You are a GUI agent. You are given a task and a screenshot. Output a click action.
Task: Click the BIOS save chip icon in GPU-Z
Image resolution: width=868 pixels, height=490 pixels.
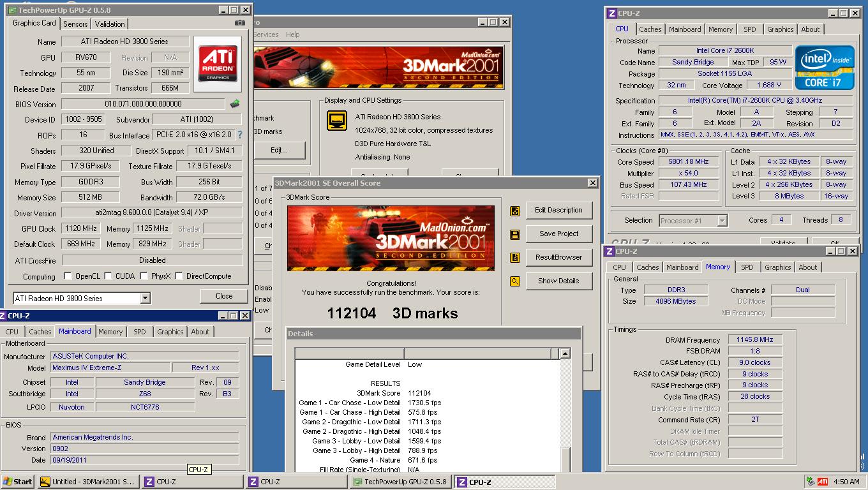[x=235, y=103]
